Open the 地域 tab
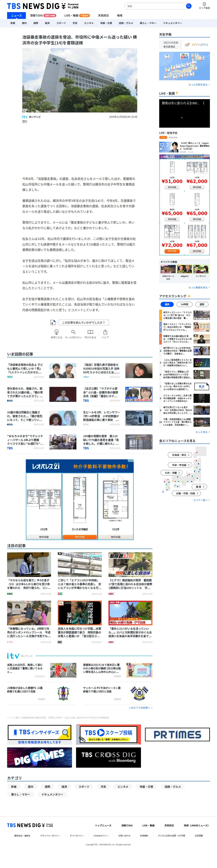Viewport: 217px width, 868px height. (119, 16)
